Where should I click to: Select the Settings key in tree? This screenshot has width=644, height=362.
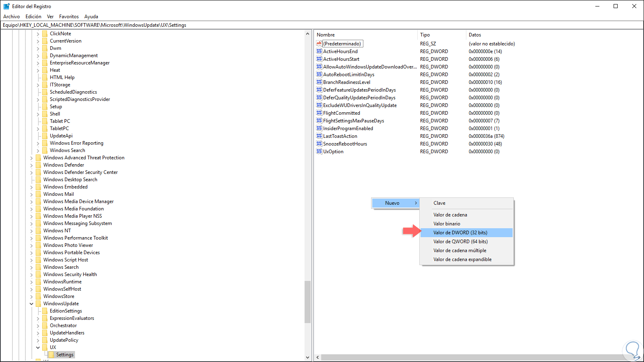click(x=65, y=355)
